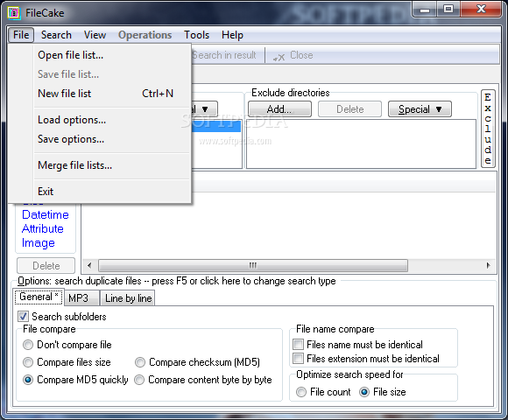Image resolution: width=508 pixels, height=420 pixels.
Task: Click the horizontal scrollbar right arrow
Action: pos(488,266)
